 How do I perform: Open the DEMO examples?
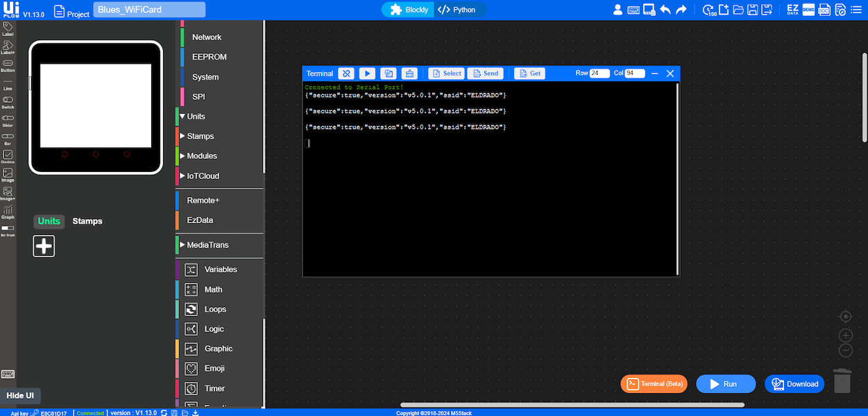pos(808,10)
